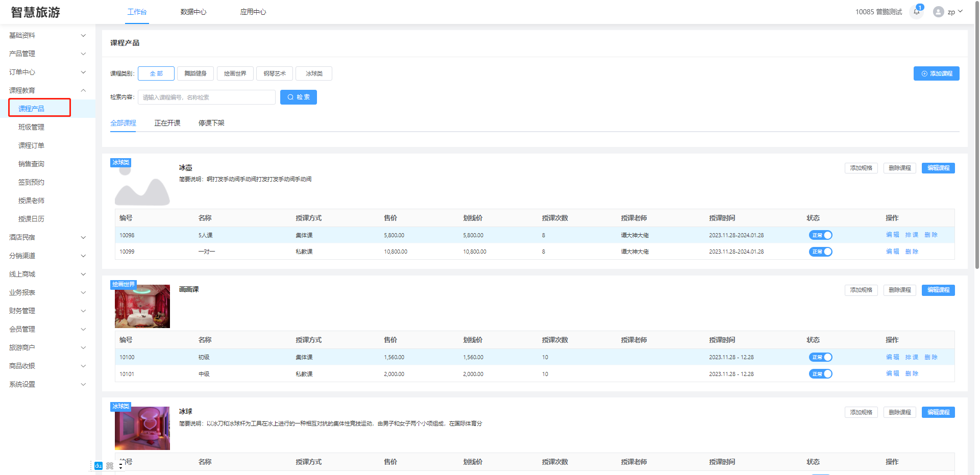The height and width of the screenshot is (475, 980).
Task: Toggle status switch for course 10099
Action: point(820,252)
